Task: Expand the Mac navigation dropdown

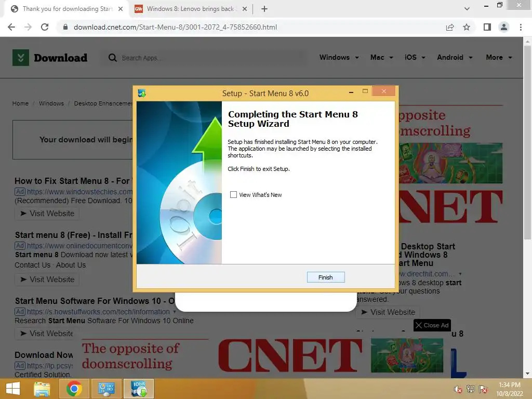Action: (382, 57)
